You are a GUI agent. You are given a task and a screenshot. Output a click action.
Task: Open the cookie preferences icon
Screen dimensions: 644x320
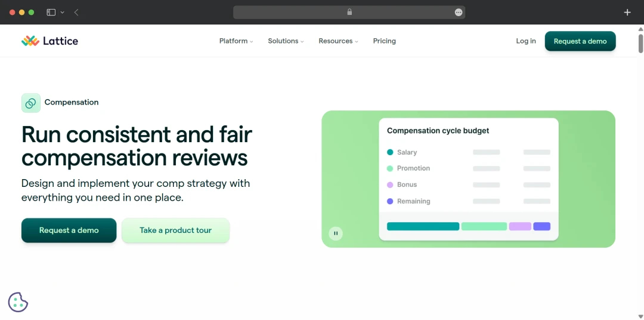click(18, 302)
